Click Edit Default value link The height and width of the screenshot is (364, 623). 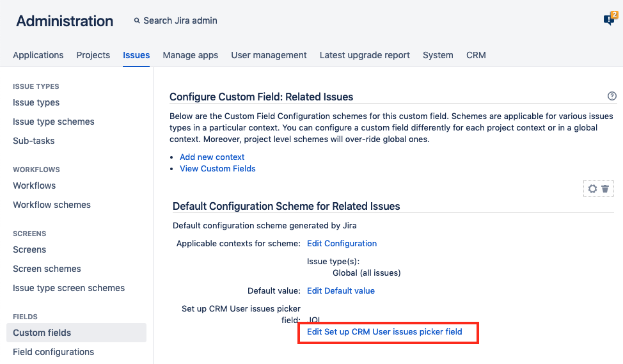click(341, 291)
